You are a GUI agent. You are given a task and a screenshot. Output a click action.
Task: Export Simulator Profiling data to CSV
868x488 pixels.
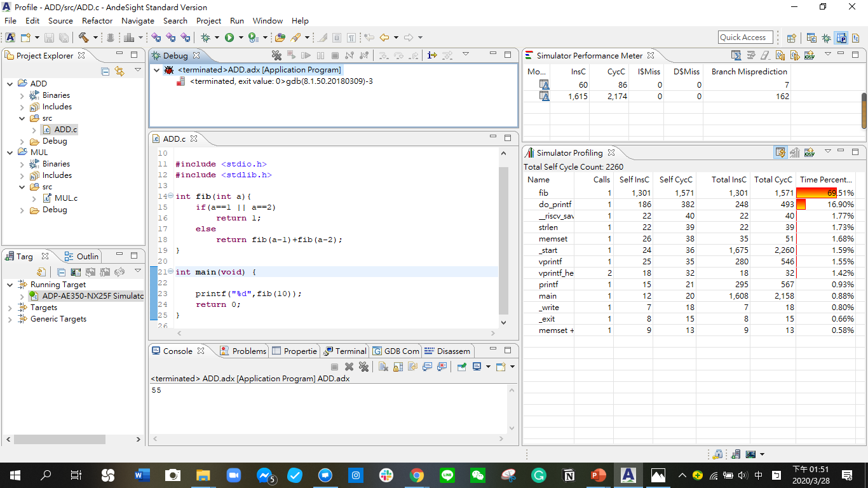tap(810, 153)
